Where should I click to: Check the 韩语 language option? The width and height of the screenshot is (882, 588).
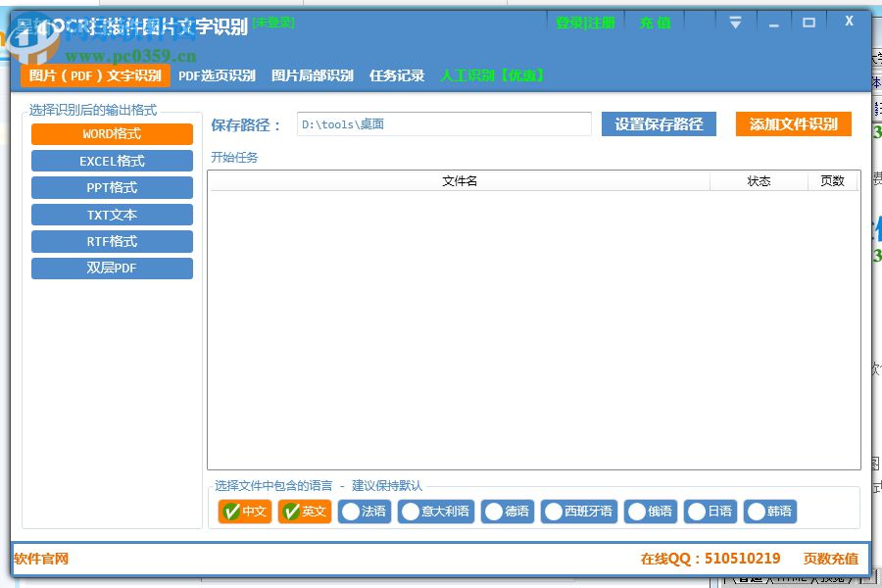click(x=772, y=512)
